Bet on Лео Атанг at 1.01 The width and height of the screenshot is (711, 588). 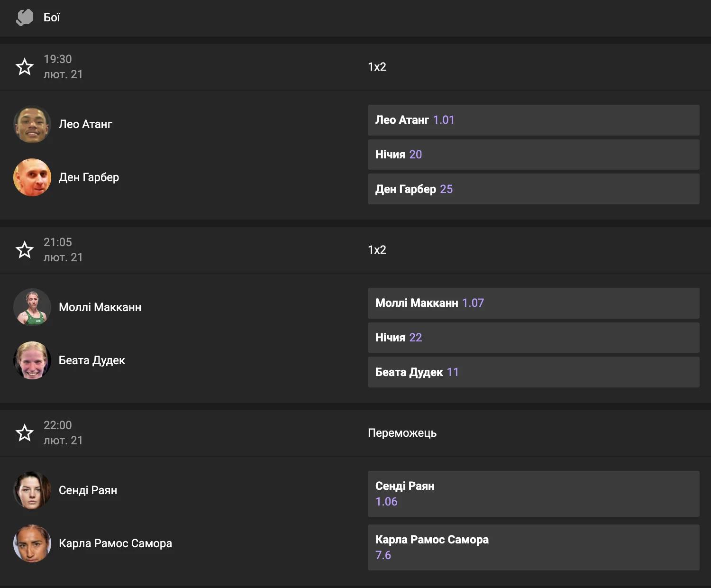coord(533,120)
